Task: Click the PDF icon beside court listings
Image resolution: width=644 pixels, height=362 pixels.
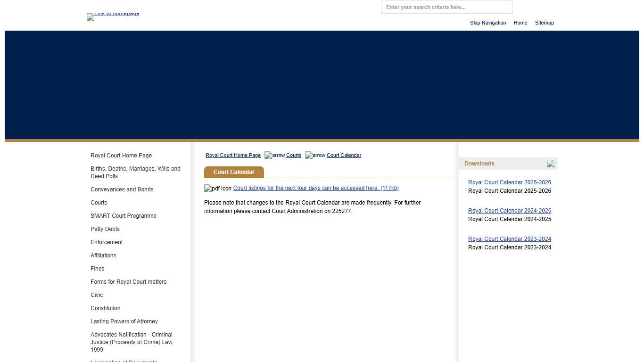Action: 217,189
